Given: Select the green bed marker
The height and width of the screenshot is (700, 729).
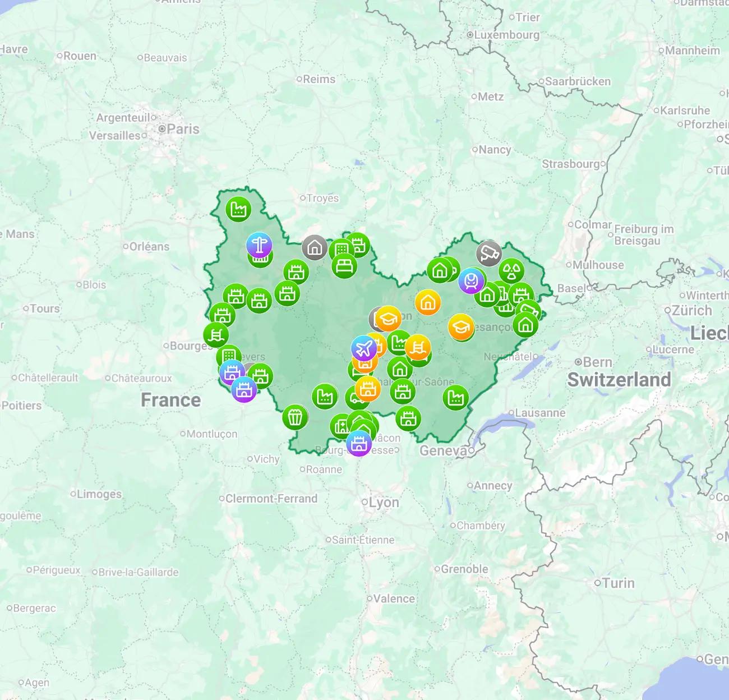Looking at the screenshot, I should [x=344, y=266].
